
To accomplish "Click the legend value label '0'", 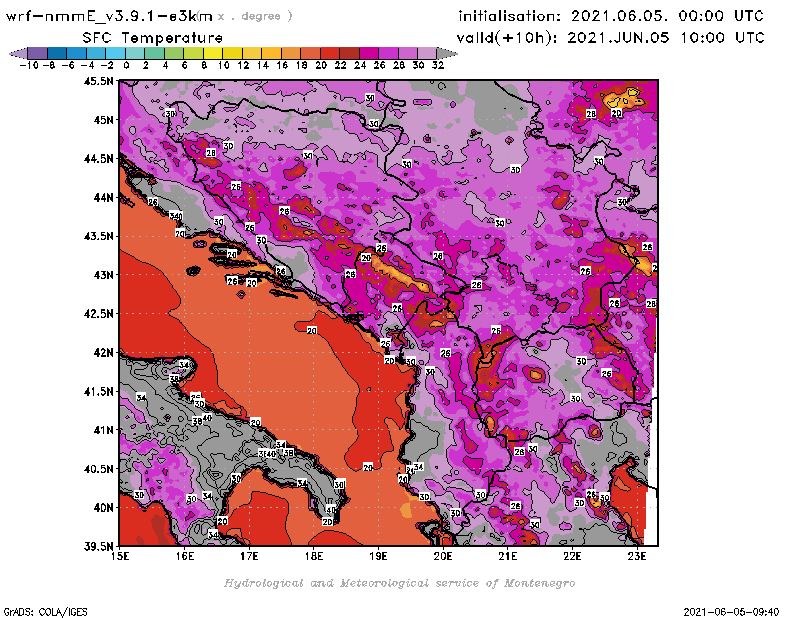I will point(126,65).
